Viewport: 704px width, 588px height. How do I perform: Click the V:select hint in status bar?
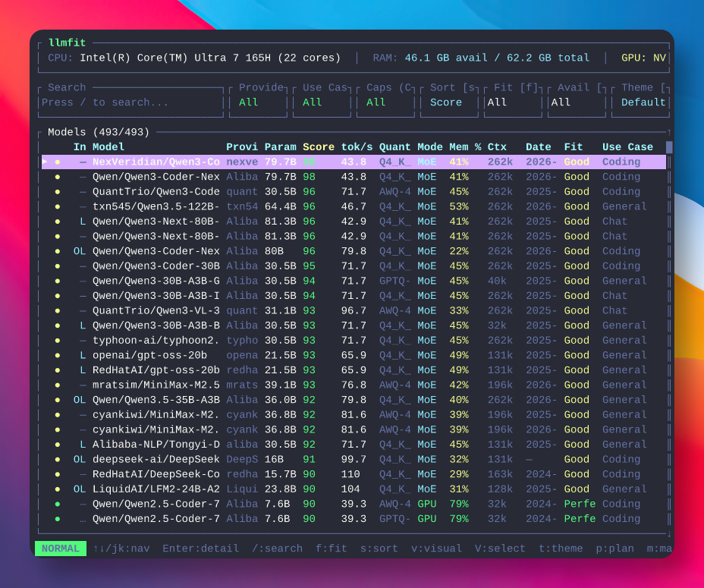[x=500, y=549]
